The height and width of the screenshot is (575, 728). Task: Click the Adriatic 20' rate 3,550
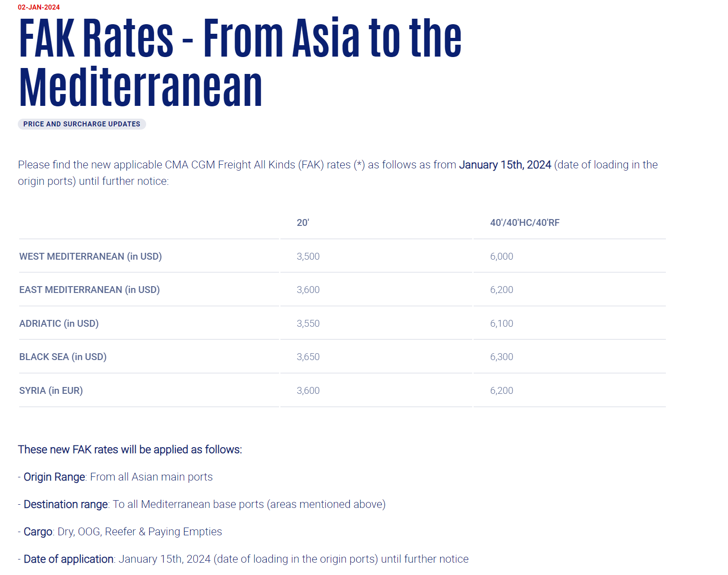[308, 324]
